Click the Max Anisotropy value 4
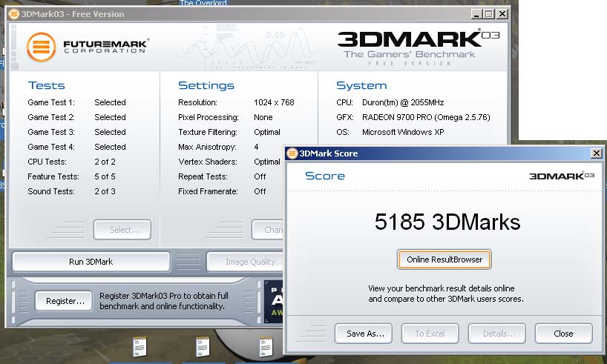The image size is (607, 364). click(256, 147)
